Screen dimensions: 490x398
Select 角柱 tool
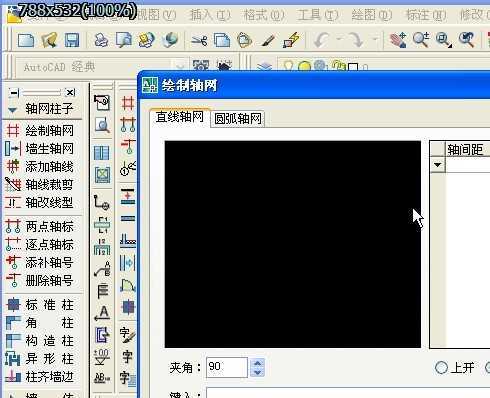coord(40,323)
